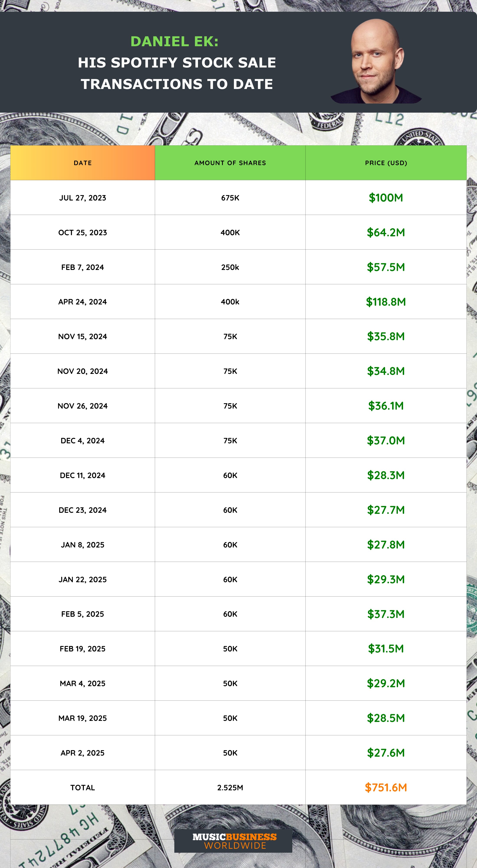Screen dimensions: 477x868
Task: Click the 675K shares cell
Action: click(x=230, y=198)
